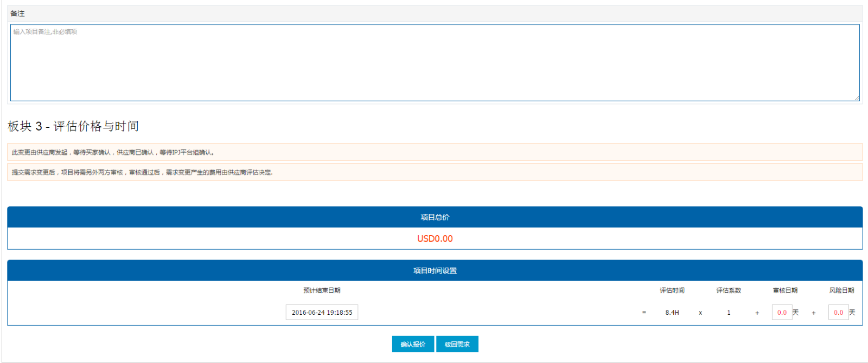The height and width of the screenshot is (363, 868).
Task: Click the 驳回需求 button
Action: click(457, 344)
